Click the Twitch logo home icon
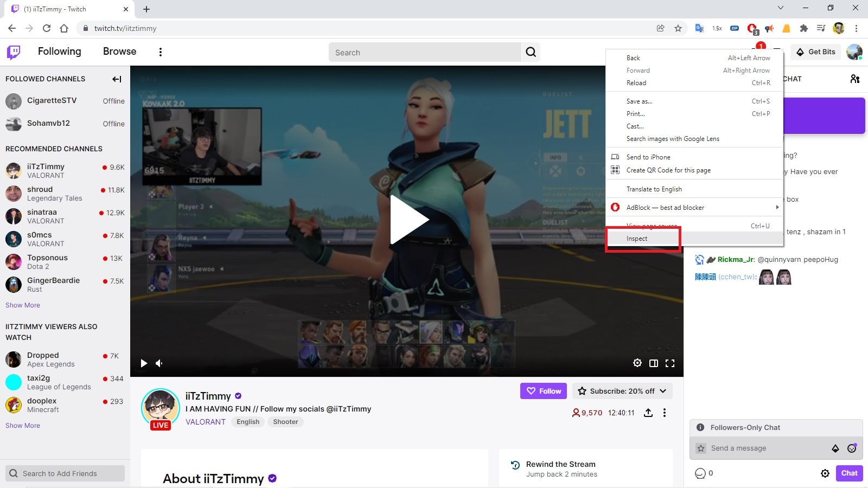Image resolution: width=868 pixels, height=488 pixels. (14, 52)
